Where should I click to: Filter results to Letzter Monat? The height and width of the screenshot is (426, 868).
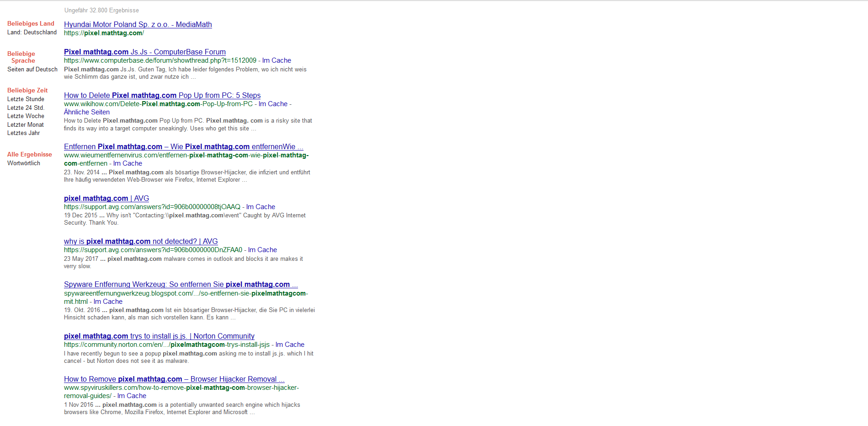pos(26,125)
